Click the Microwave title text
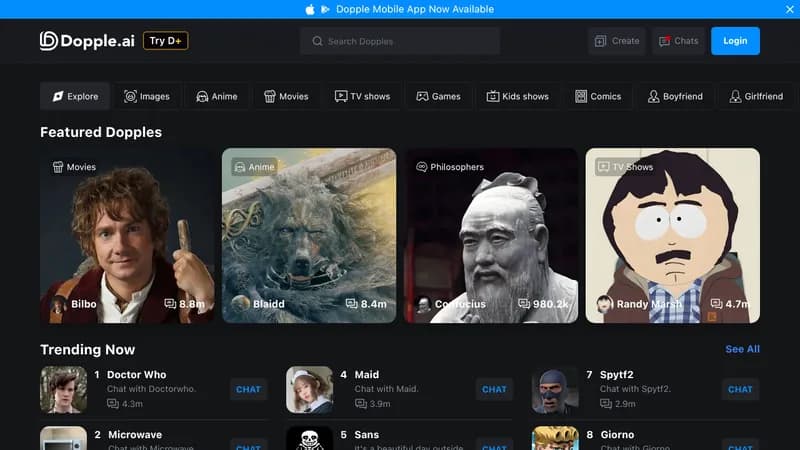The image size is (800, 450). click(135, 435)
